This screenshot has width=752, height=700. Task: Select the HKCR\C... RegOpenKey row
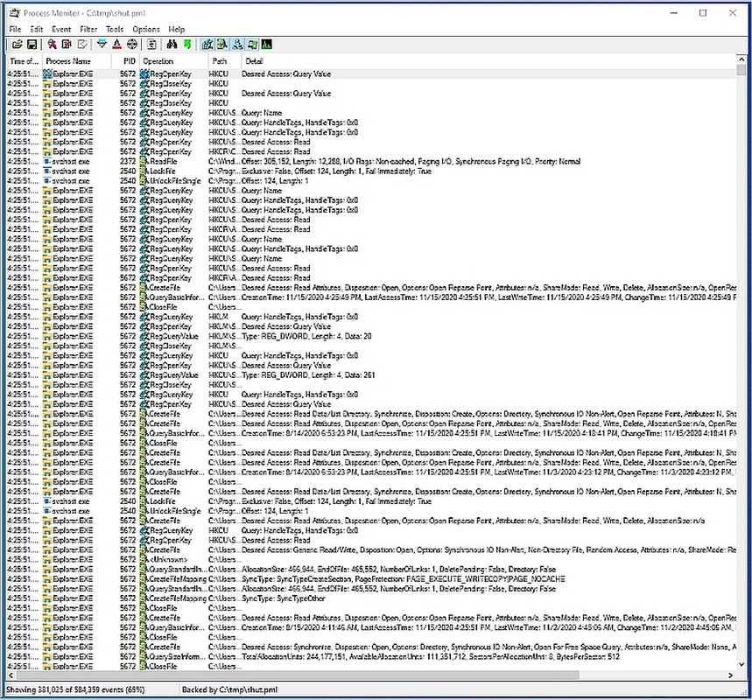tap(371, 151)
